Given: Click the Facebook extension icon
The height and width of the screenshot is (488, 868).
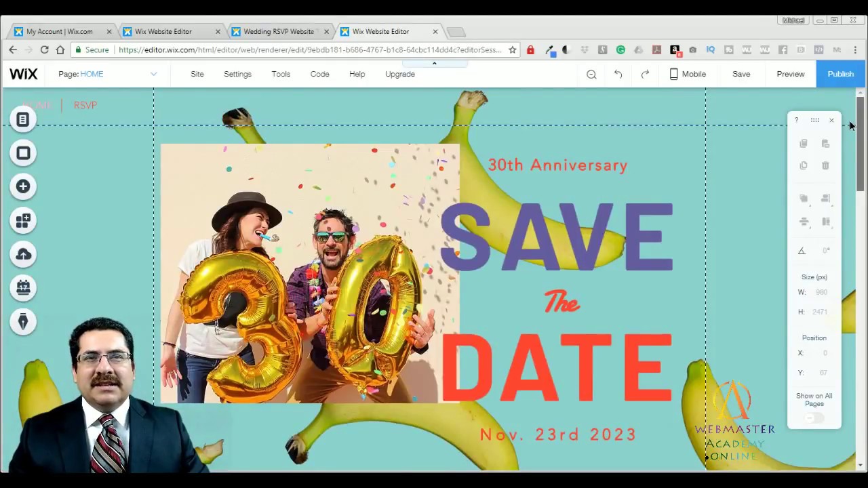Looking at the screenshot, I should [x=783, y=49].
